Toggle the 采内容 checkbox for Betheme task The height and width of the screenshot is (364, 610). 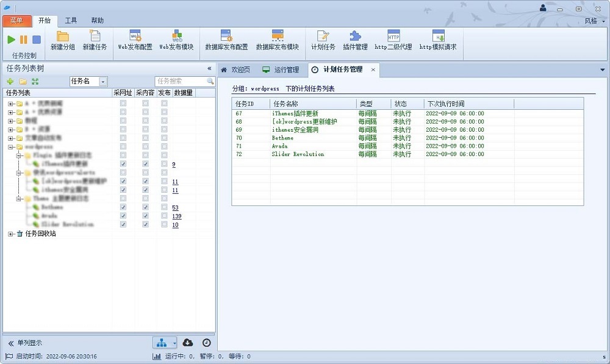145,207
